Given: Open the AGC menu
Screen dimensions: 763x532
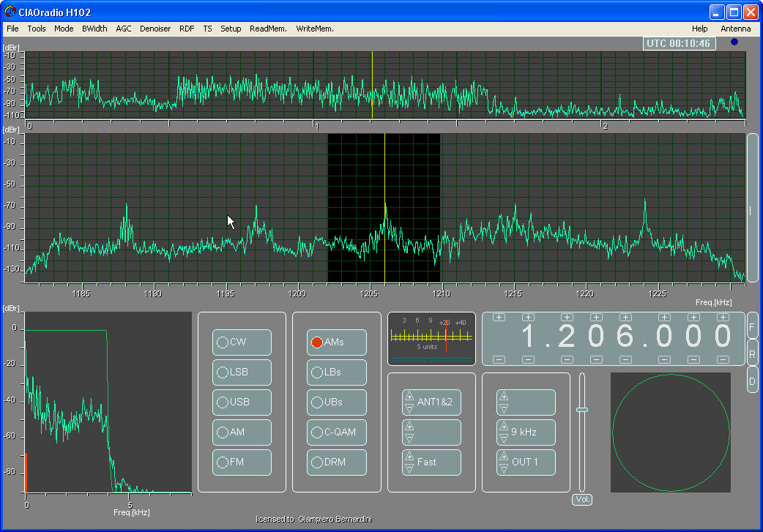Looking at the screenshot, I should coord(124,29).
